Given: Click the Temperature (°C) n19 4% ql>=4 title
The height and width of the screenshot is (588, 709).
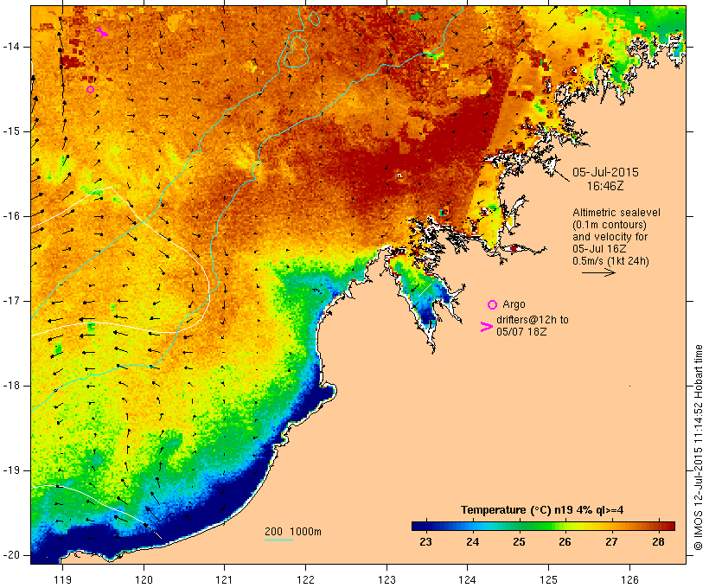Looking at the screenshot, I should [x=542, y=510].
